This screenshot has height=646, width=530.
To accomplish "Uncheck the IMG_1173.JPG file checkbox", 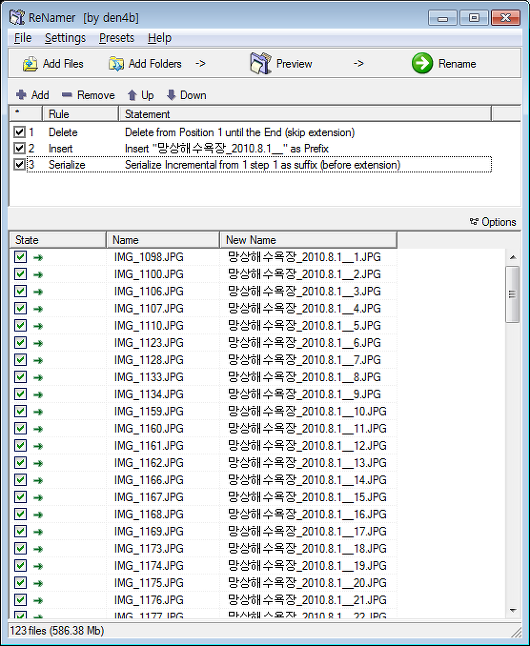I will (x=21, y=549).
